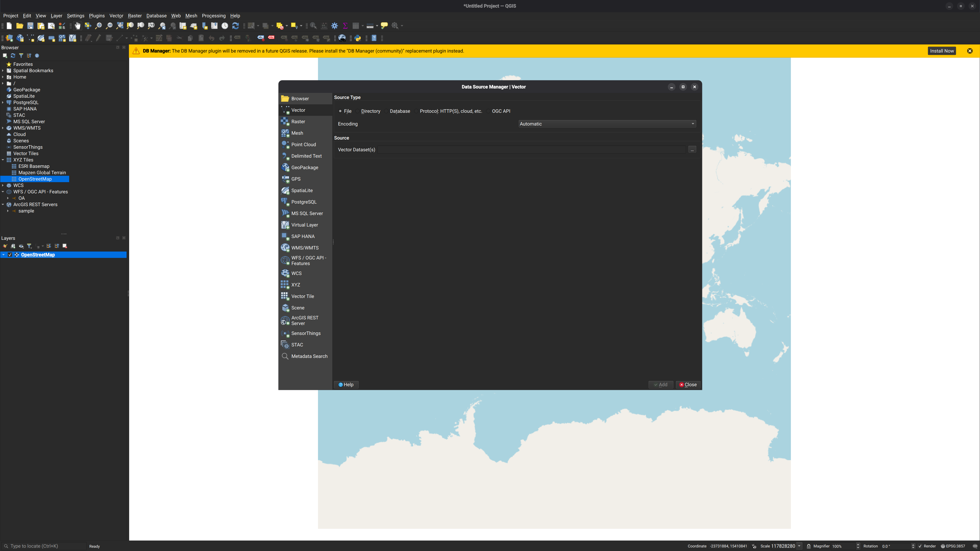The height and width of the screenshot is (551, 980).
Task: Click the Manage Map Themes eye icon
Action: pyautogui.click(x=21, y=246)
